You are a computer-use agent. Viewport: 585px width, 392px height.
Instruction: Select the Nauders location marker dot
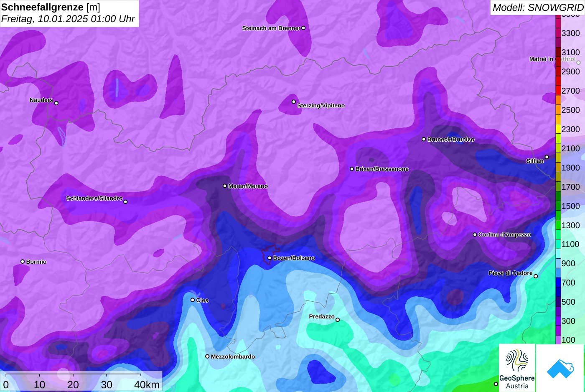(56, 103)
